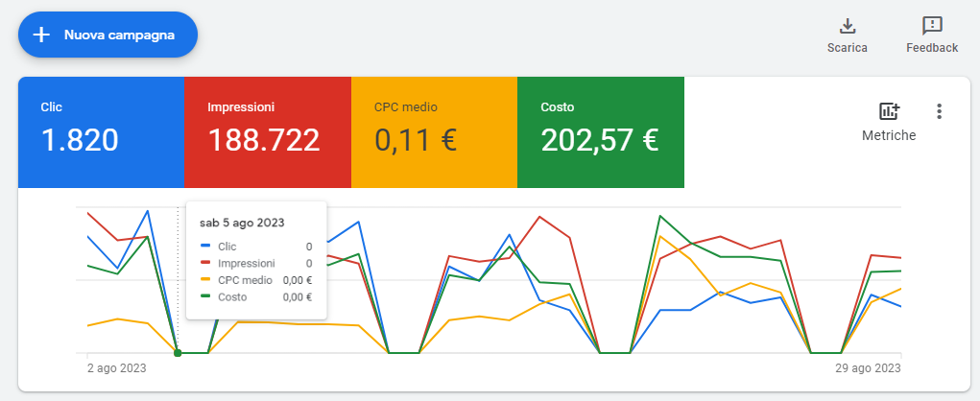The width and height of the screenshot is (980, 401).
Task: Select the green Costo metric tile
Action: [x=601, y=132]
